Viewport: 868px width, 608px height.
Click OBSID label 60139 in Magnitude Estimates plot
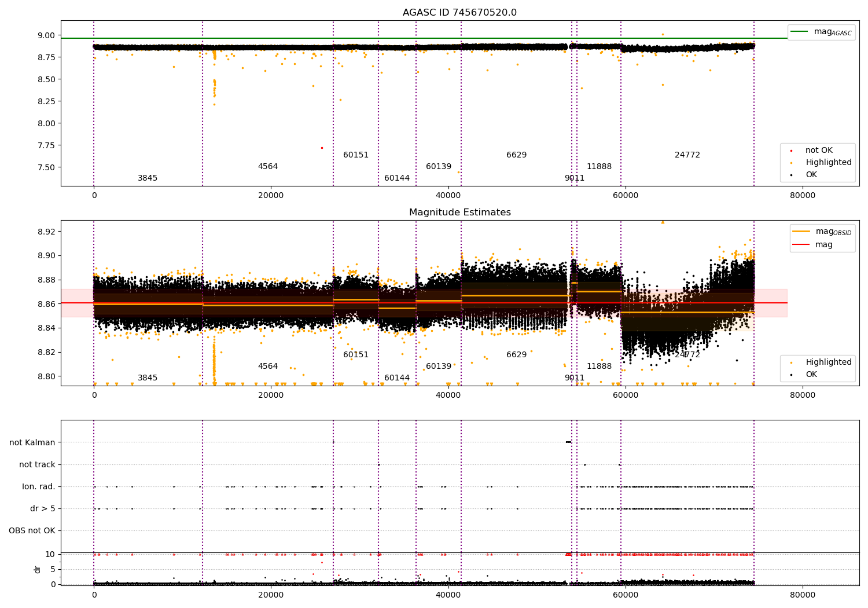pos(439,367)
